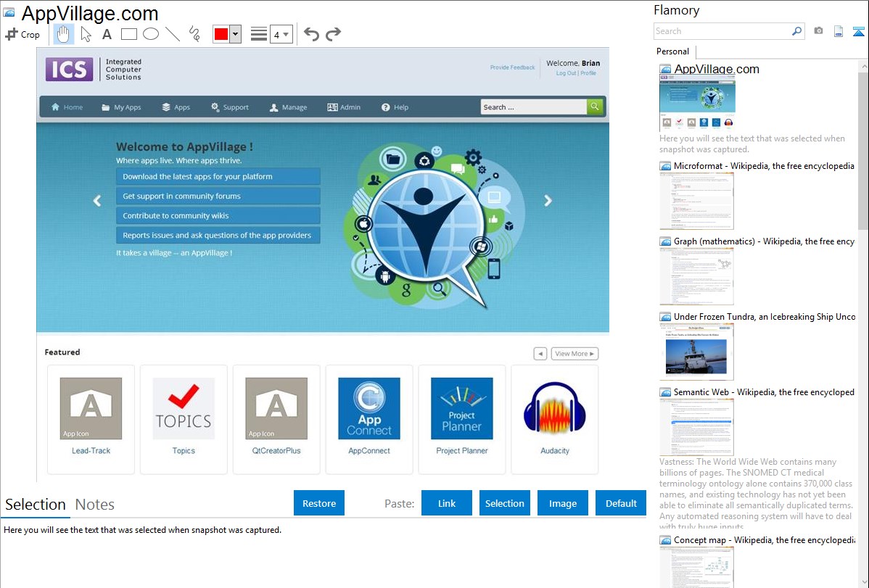This screenshot has width=869, height=588.
Task: Open the AppConnect app tile
Action: click(x=369, y=420)
